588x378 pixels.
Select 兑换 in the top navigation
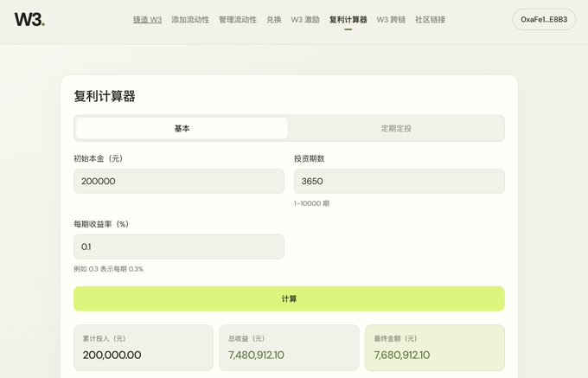click(274, 20)
